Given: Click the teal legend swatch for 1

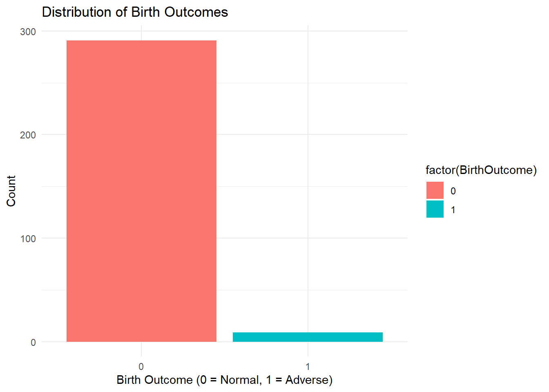Looking at the screenshot, I should pyautogui.click(x=435, y=209).
